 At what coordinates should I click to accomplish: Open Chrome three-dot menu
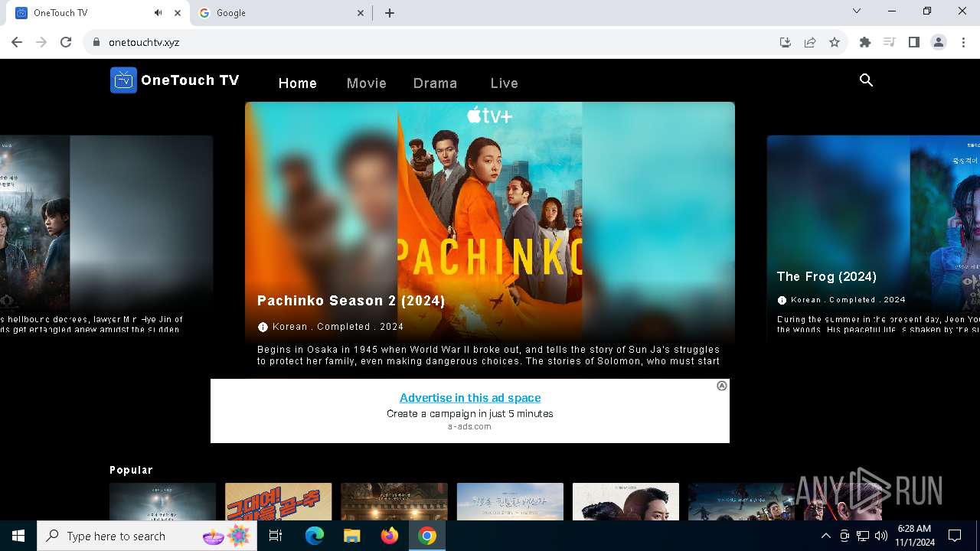coord(963,42)
